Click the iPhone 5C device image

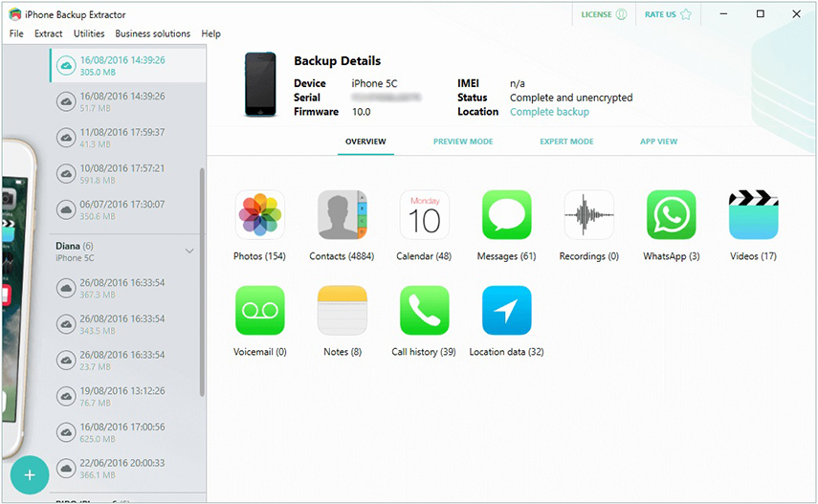pyautogui.click(x=260, y=84)
